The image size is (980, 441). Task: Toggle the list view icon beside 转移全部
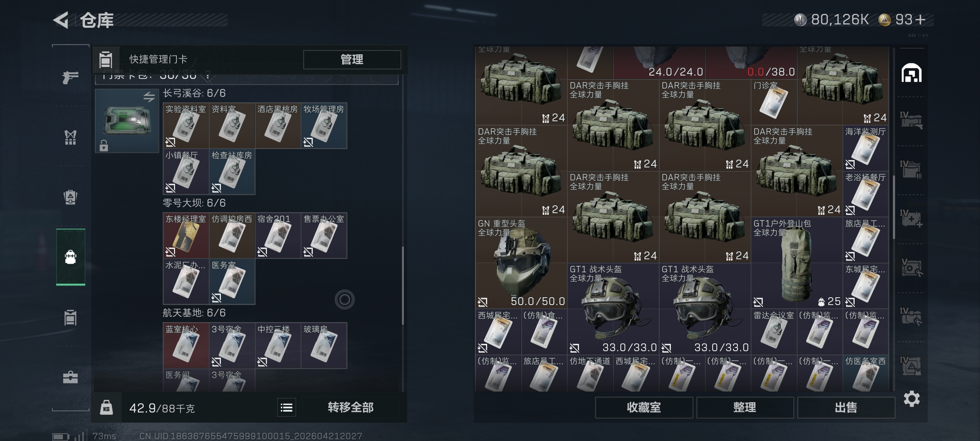pos(287,408)
